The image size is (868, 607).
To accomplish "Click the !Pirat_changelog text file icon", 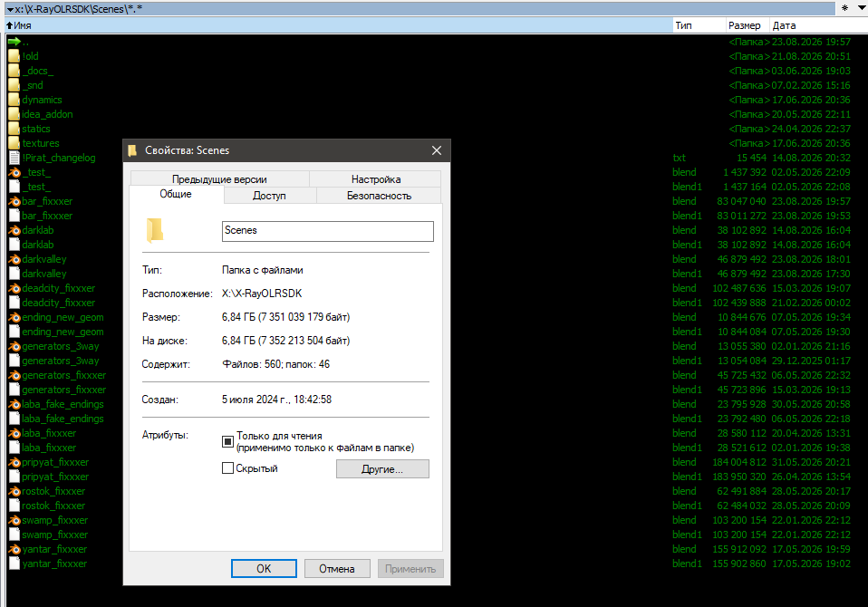I will pos(14,158).
